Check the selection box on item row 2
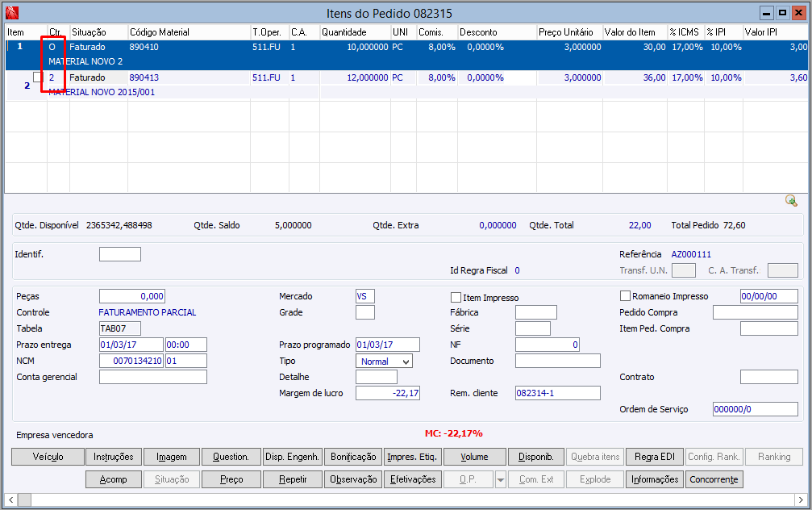Image resolution: width=812 pixels, height=510 pixels. [38, 77]
